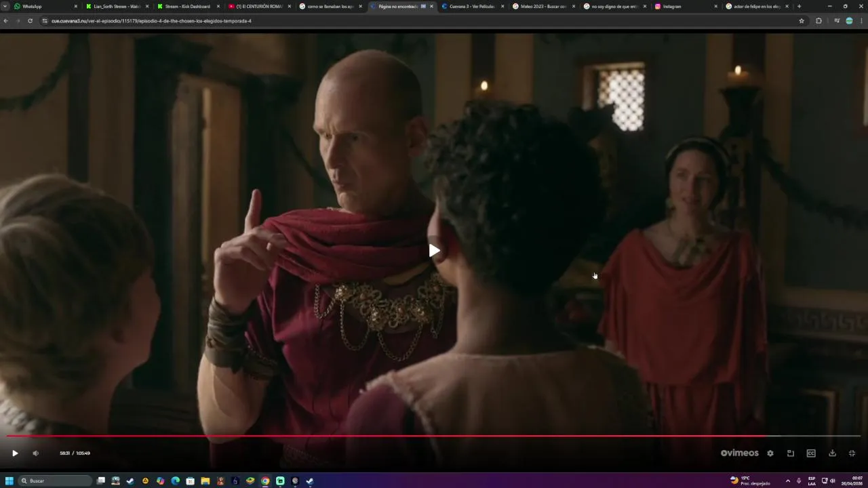Exit fullscreen mode in the video player
Screen dimensions: 868x488
point(852,453)
